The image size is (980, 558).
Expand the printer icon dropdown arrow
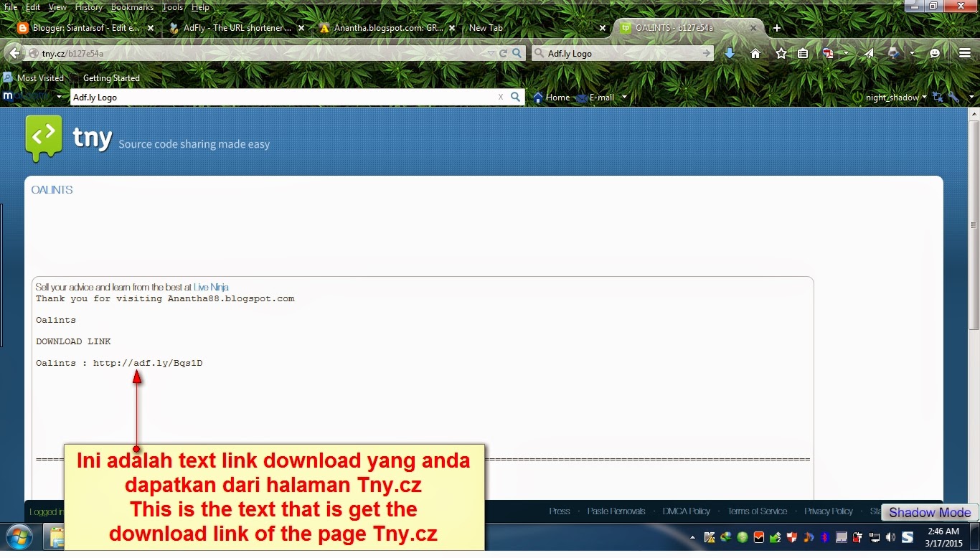tap(912, 53)
